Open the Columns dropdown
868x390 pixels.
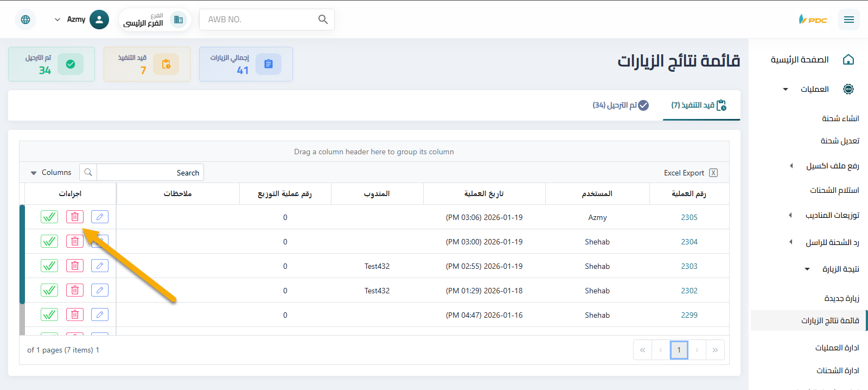coord(51,173)
